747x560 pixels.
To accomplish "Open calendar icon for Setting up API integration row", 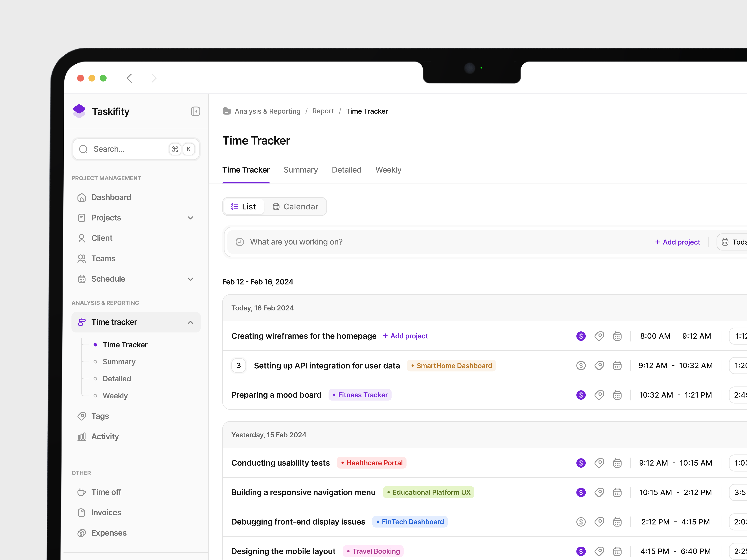I will 617,365.
